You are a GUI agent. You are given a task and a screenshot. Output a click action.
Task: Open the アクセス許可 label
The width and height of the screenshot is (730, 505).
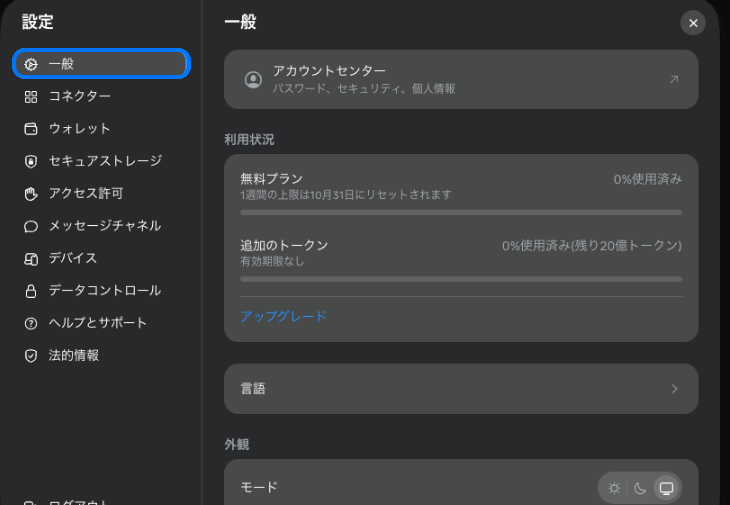point(86,193)
